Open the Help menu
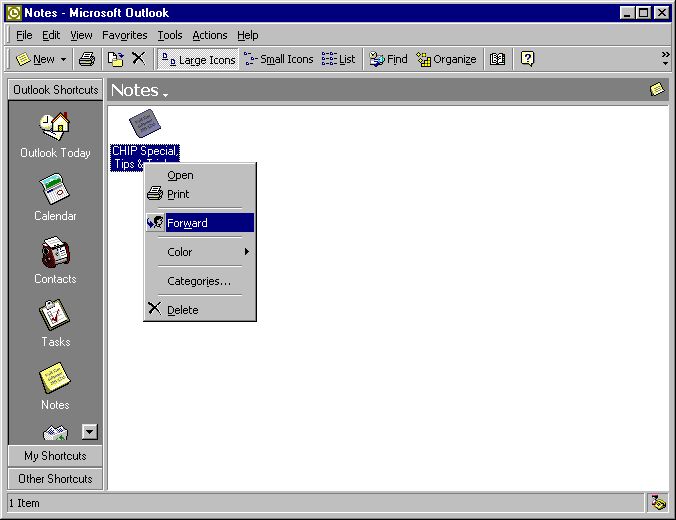The width and height of the screenshot is (676, 520). point(247,35)
